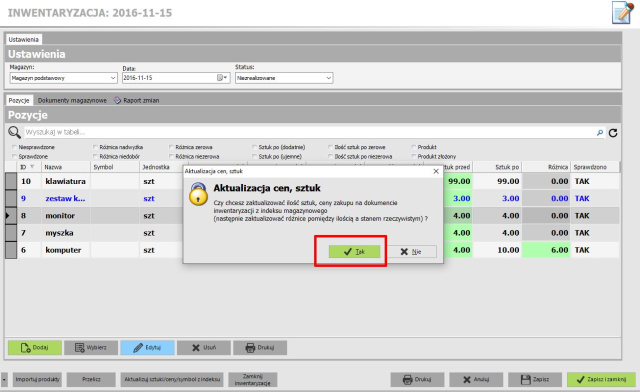Select the komputer row
The width and height of the screenshot is (640, 392).
[x=312, y=250]
